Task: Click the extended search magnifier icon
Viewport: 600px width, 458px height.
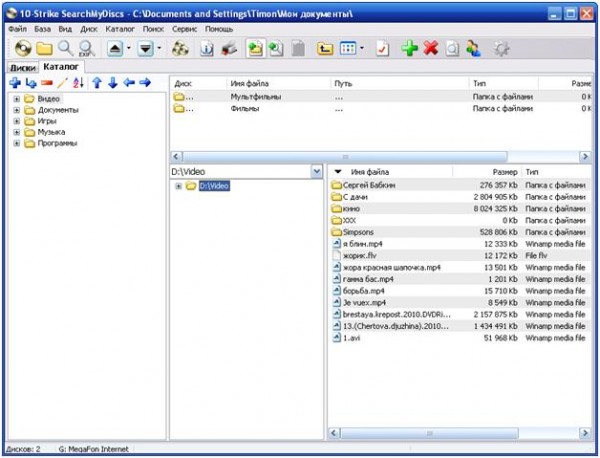Action: pos(87,49)
